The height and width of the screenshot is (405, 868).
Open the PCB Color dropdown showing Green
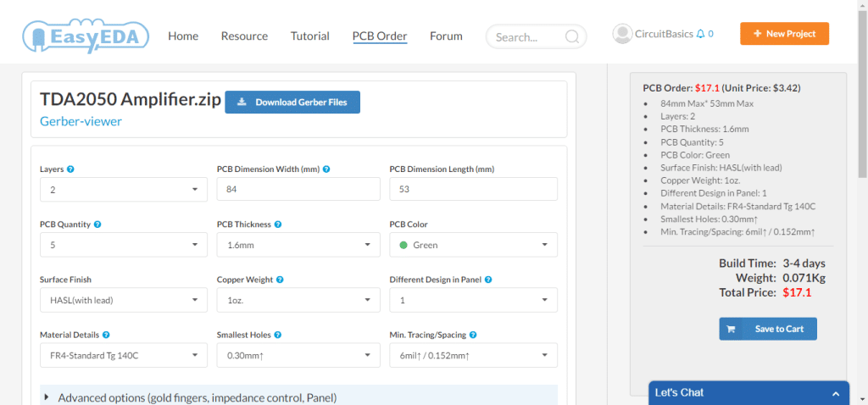pyautogui.click(x=473, y=245)
